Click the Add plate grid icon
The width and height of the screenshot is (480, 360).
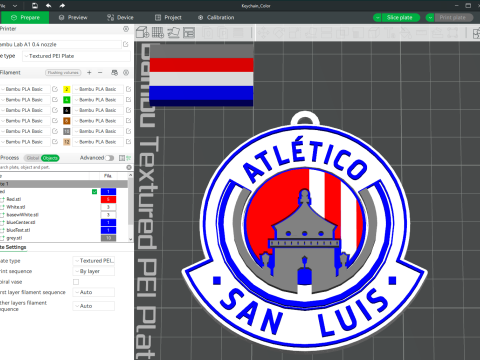[158, 32]
